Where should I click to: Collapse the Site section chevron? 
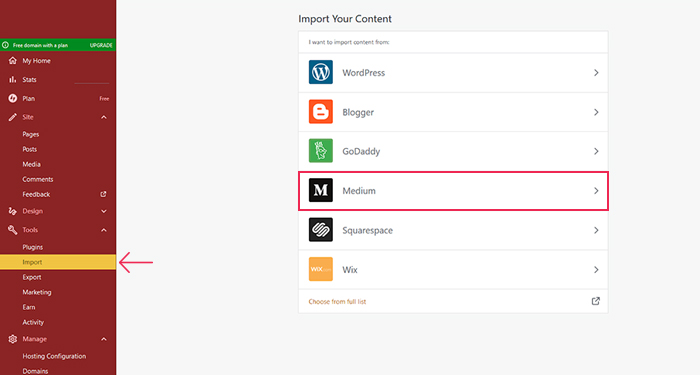click(104, 117)
